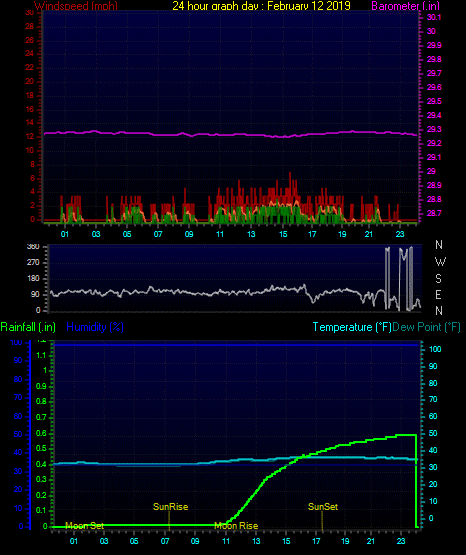466x555 pixels.
Task: Click the "S" compass letter
Action: tap(438, 279)
